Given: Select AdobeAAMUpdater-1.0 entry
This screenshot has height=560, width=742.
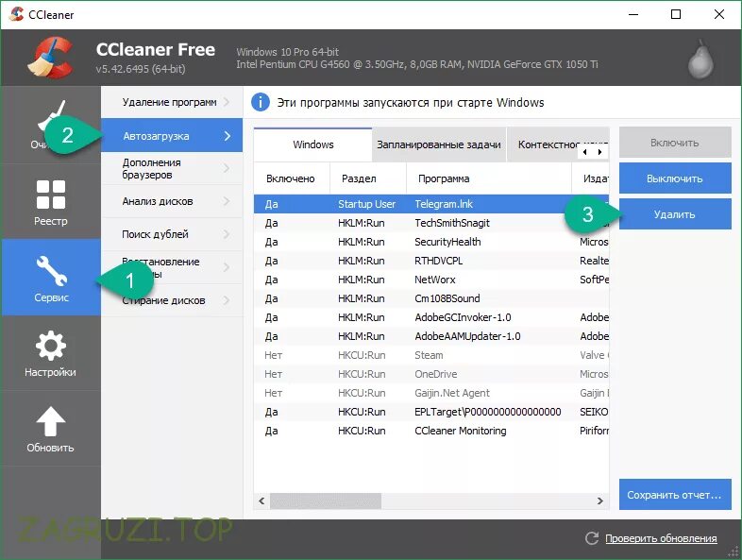Looking at the screenshot, I should (x=431, y=336).
